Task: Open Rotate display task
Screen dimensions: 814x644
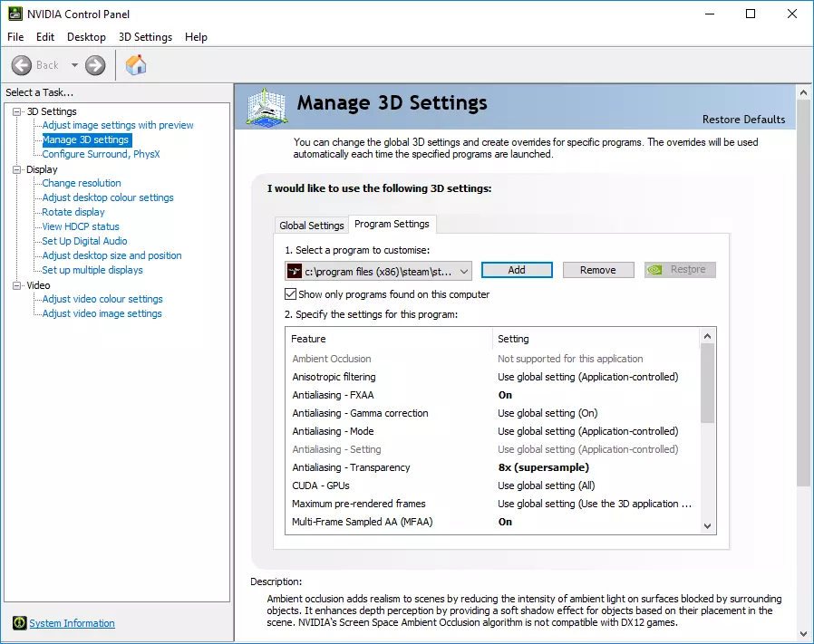Action: click(73, 212)
